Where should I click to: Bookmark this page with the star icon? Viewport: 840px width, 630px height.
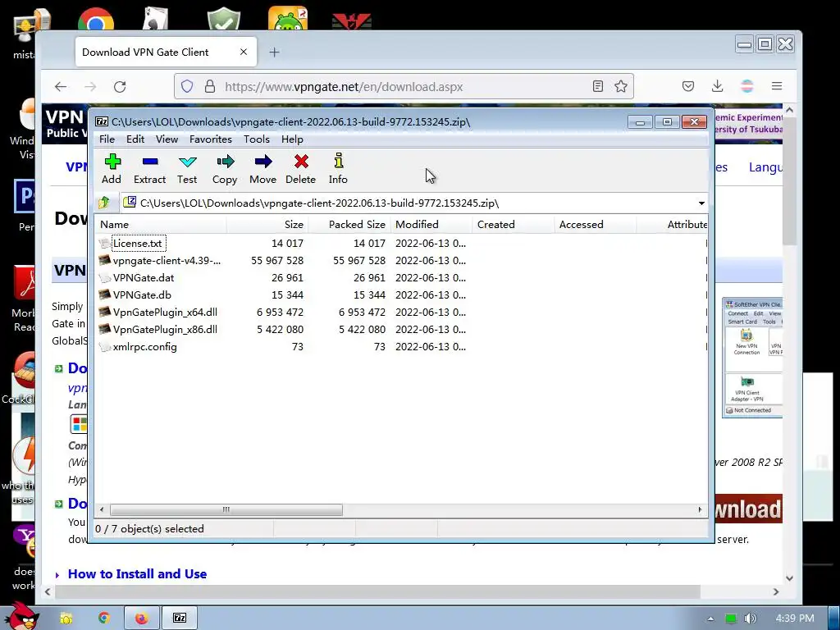tap(621, 86)
